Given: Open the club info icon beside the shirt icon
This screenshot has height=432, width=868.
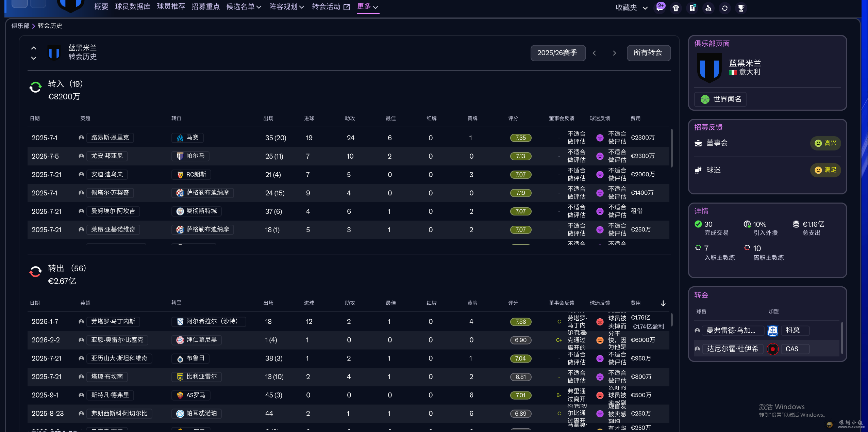Looking at the screenshot, I should [x=692, y=8].
